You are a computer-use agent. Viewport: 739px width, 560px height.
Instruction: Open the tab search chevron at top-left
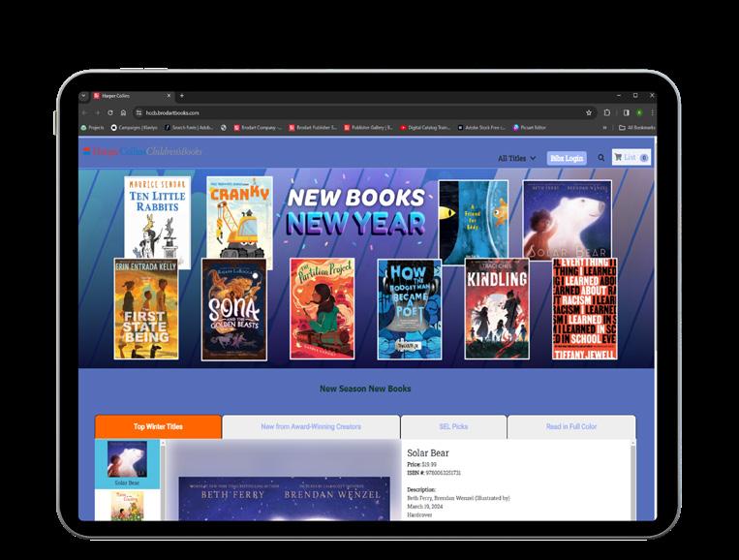(x=84, y=96)
